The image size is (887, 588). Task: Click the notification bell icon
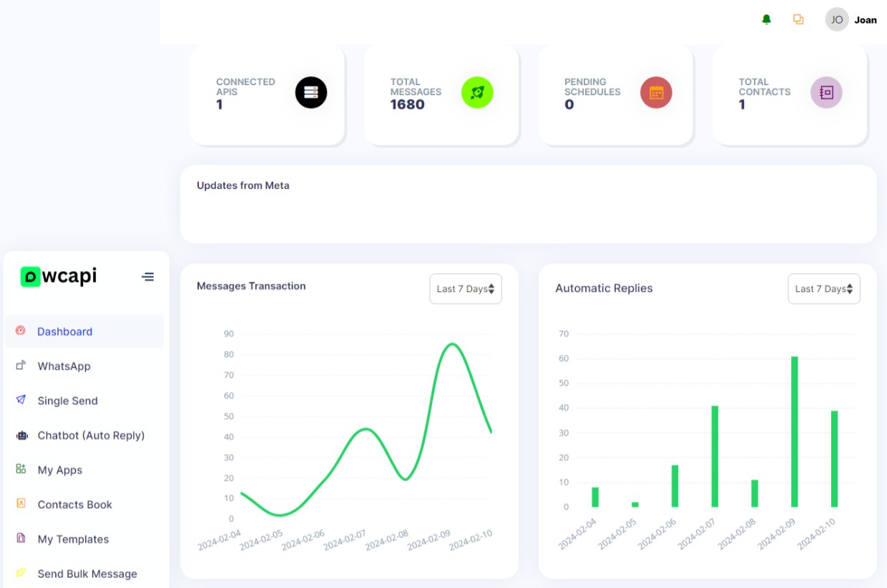[x=765, y=19]
